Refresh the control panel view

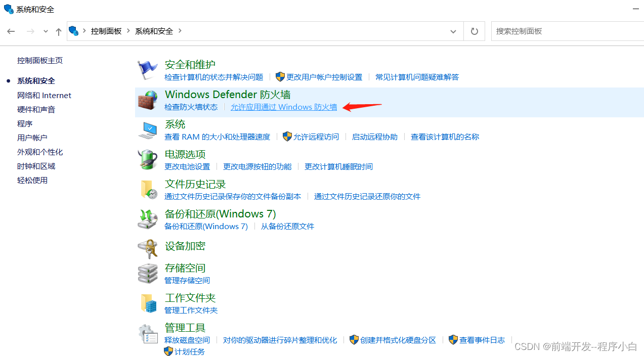tap(474, 31)
